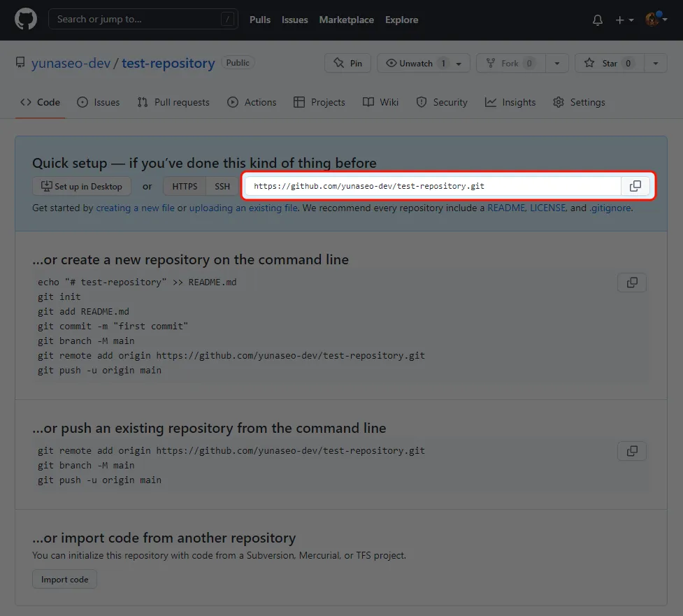
Task: Click the Import code button
Action: click(x=64, y=580)
